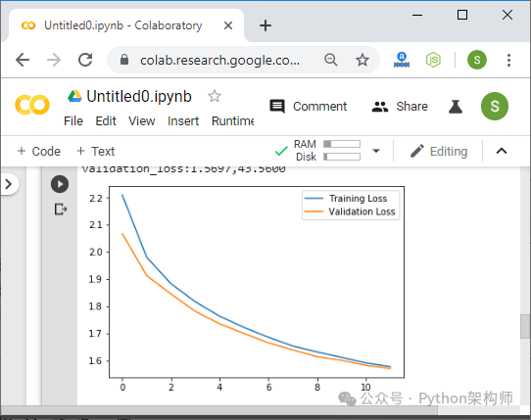Viewport: 531px width, 420px height.
Task: Click the Share button
Action: pos(400,107)
